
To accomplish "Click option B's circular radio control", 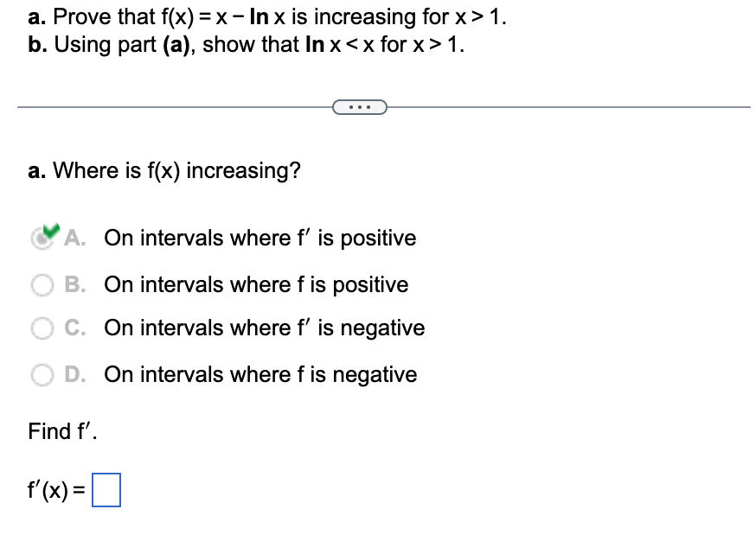I will [42, 284].
